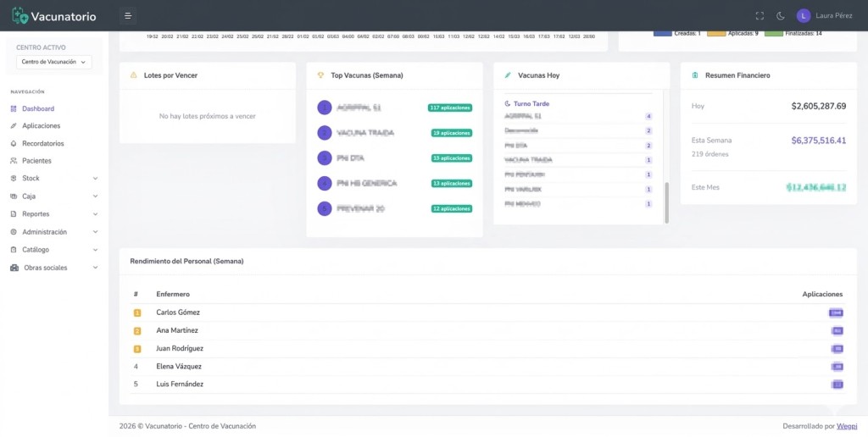Click the Obras sociales sidebar icon
The image size is (868, 437).
(14, 268)
